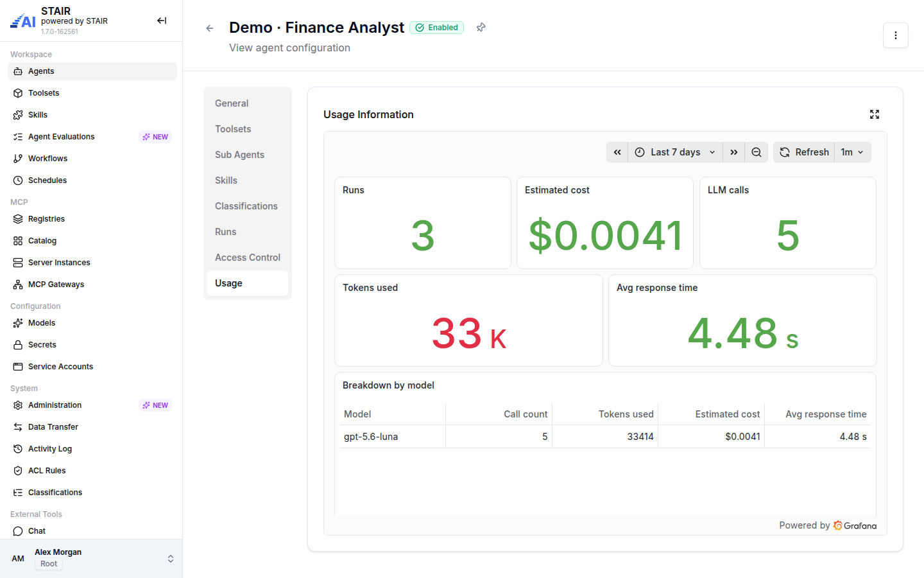Open the 1m refresh interval dropdown

click(853, 152)
